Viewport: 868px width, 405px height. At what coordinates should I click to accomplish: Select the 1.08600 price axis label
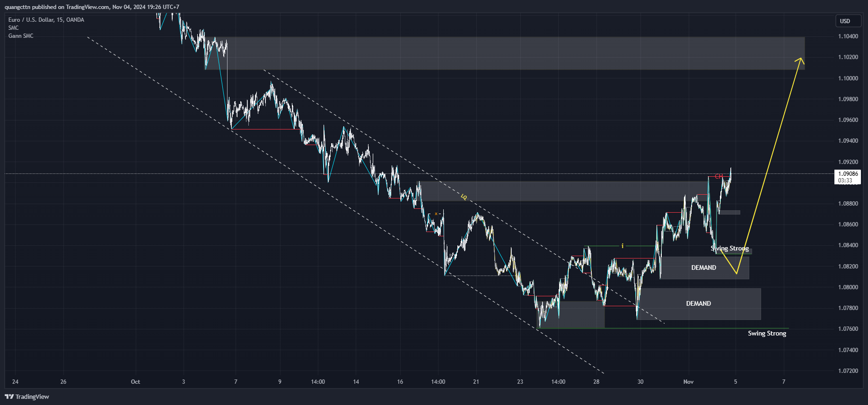click(x=848, y=224)
